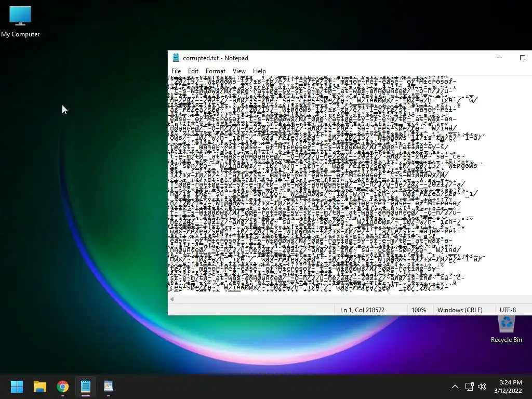Open the Windows Start menu

click(x=17, y=387)
